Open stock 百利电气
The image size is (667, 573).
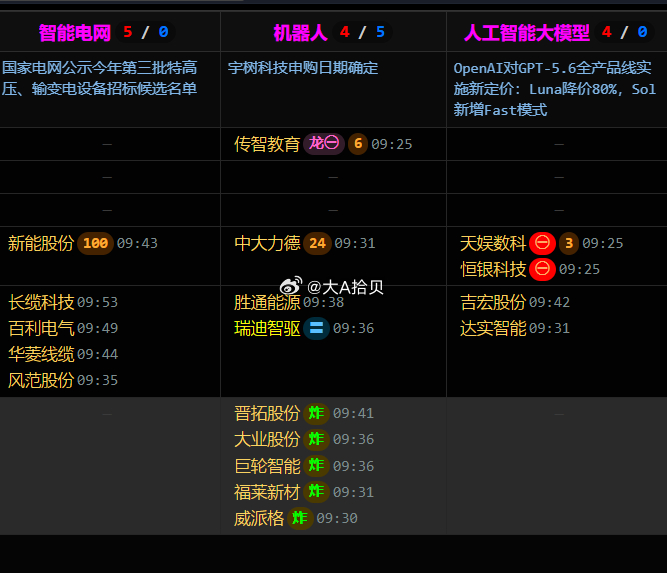[x=41, y=328]
